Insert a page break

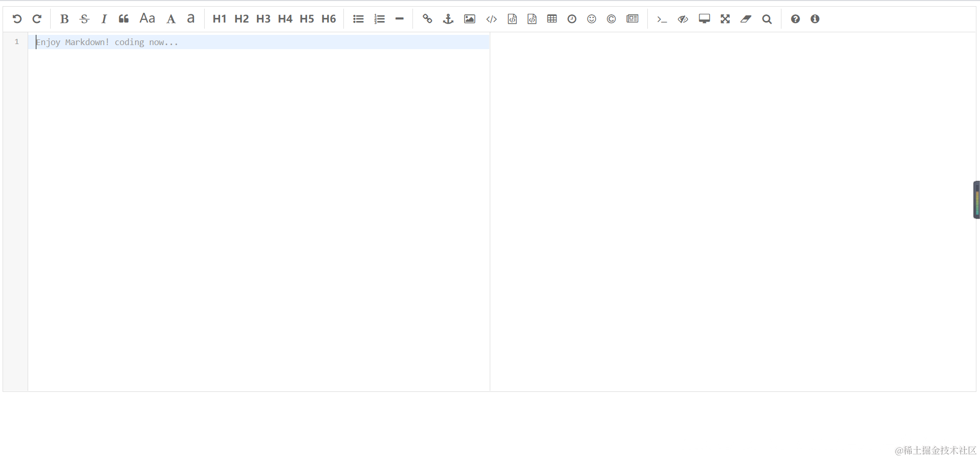633,19
